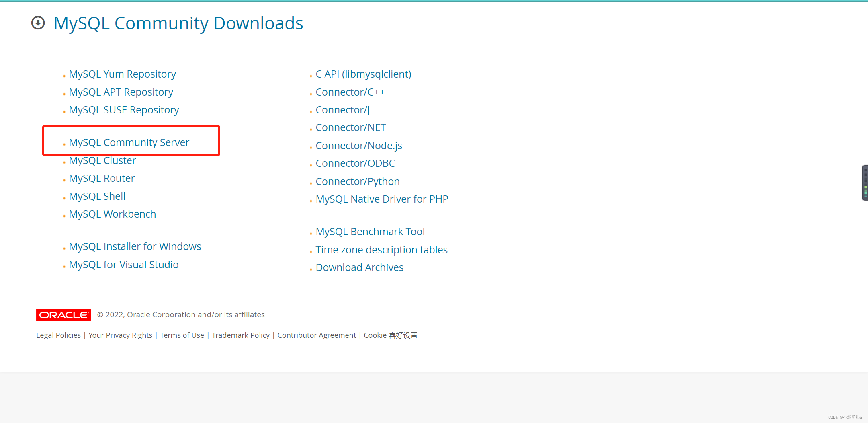Open MySQL Community Server link
This screenshot has width=868, height=423.
coord(129,143)
